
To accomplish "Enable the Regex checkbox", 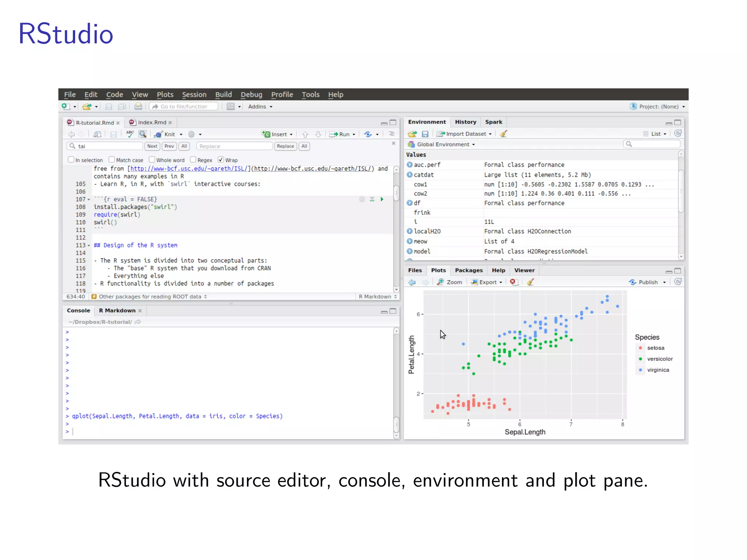I will point(193,160).
